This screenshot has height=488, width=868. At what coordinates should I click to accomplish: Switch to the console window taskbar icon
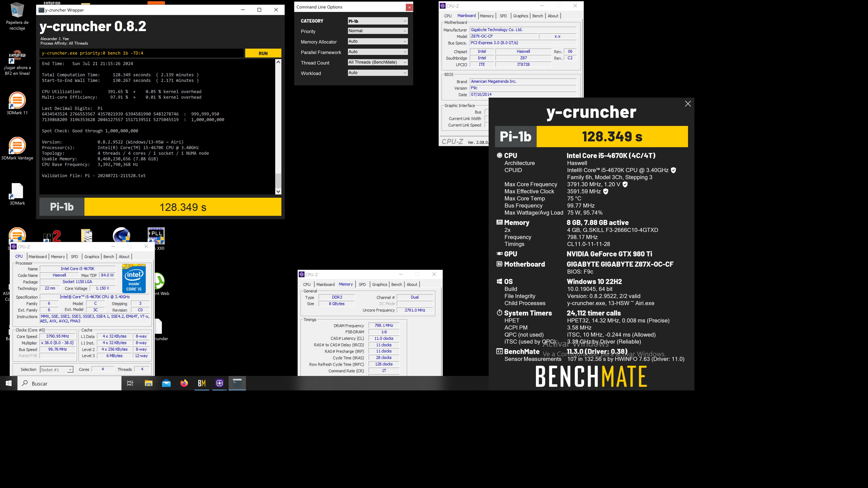237,383
